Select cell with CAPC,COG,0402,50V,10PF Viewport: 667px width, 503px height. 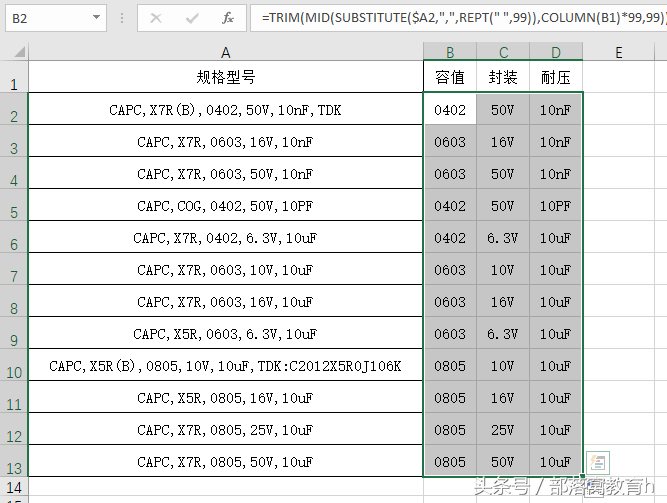pos(225,205)
